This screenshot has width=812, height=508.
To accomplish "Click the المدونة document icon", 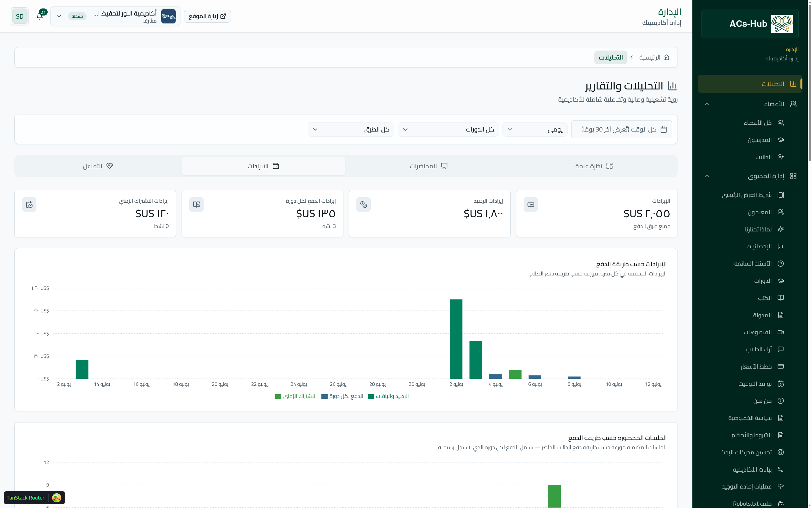I will 780,315.
